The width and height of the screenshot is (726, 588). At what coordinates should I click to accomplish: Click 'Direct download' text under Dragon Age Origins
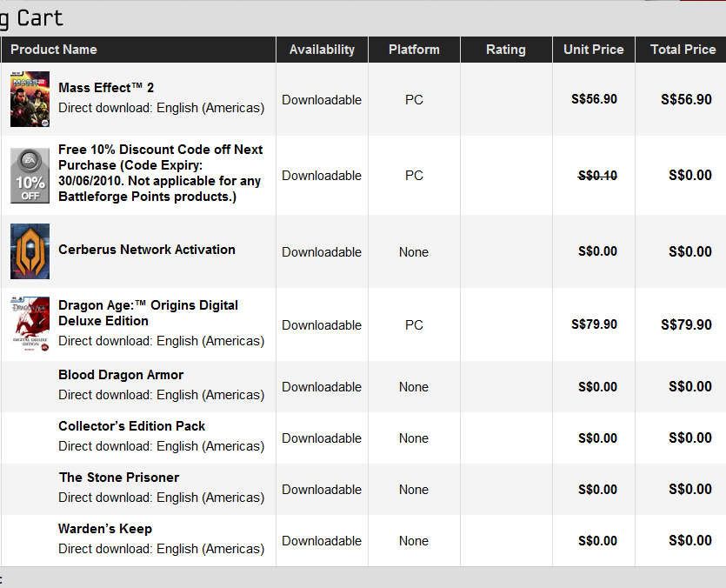161,341
